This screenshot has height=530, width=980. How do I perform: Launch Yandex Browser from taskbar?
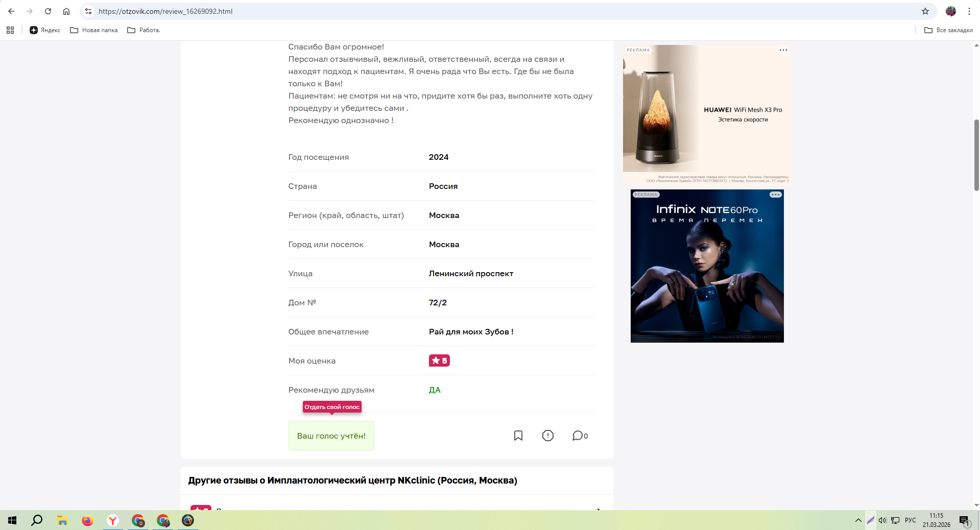(113, 520)
